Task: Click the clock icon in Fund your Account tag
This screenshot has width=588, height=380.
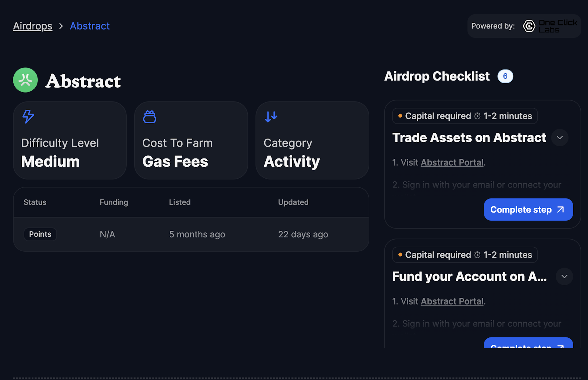Action: click(x=477, y=255)
